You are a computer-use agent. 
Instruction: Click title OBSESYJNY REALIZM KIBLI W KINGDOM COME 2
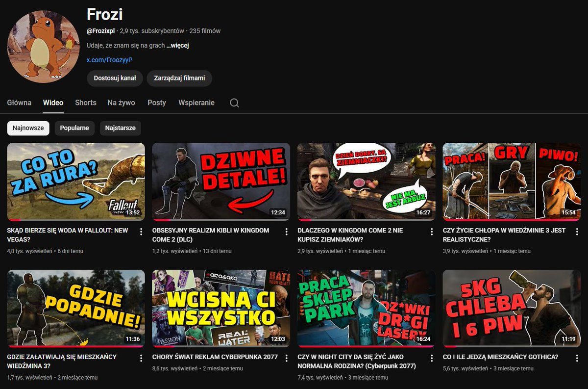211,235
